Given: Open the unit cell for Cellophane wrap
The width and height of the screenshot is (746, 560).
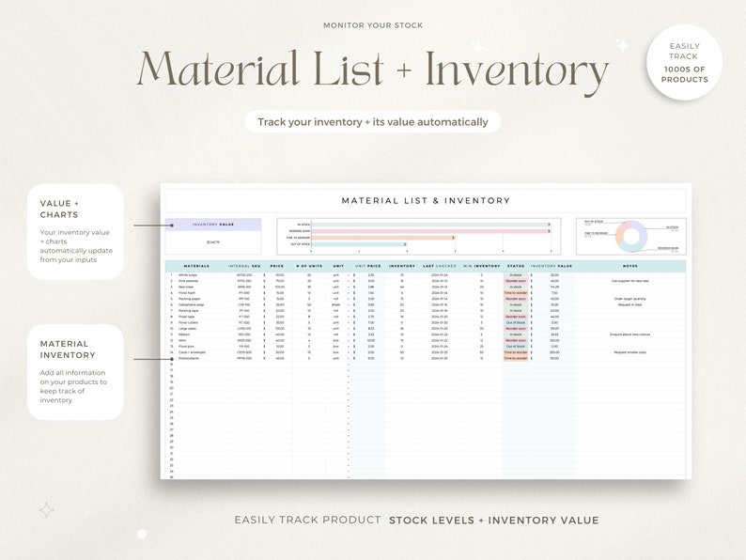Looking at the screenshot, I should point(336,304).
